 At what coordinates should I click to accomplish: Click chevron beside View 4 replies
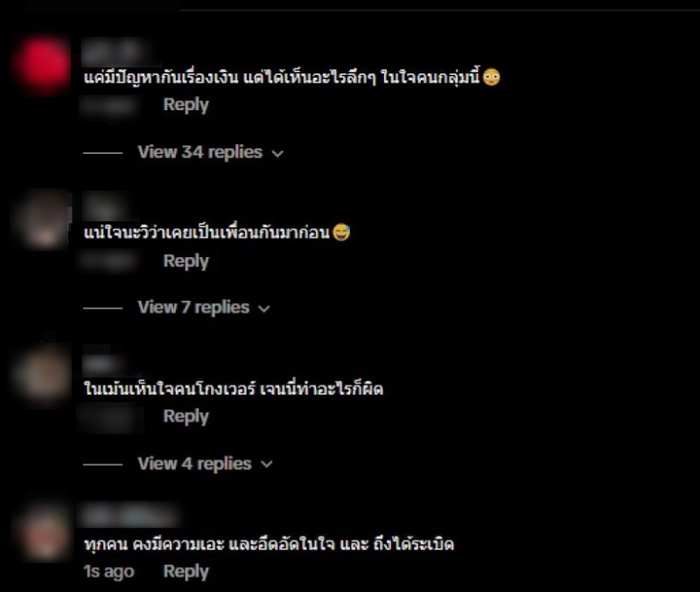tap(267, 464)
